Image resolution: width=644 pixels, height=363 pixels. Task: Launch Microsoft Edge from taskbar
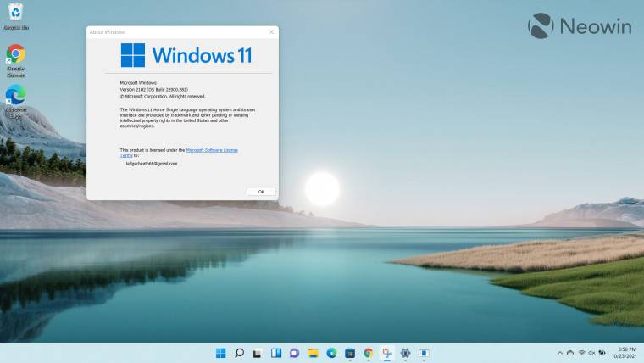coord(331,353)
